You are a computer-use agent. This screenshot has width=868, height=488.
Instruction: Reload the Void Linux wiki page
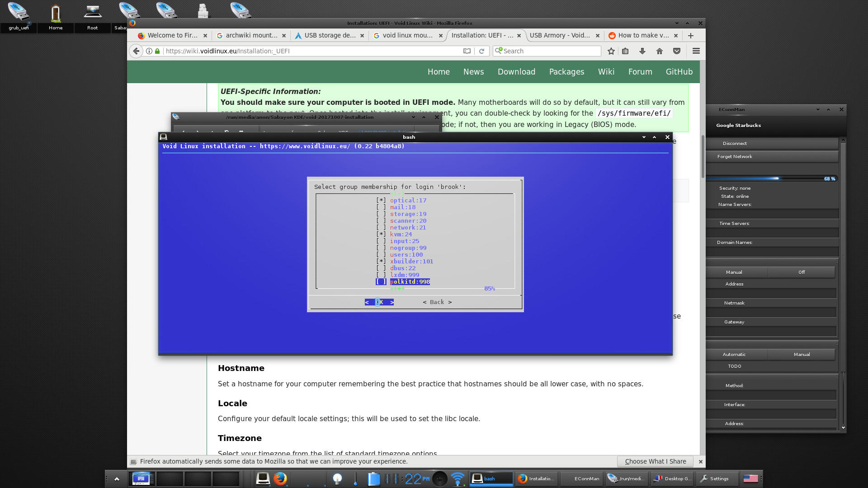[x=481, y=51]
